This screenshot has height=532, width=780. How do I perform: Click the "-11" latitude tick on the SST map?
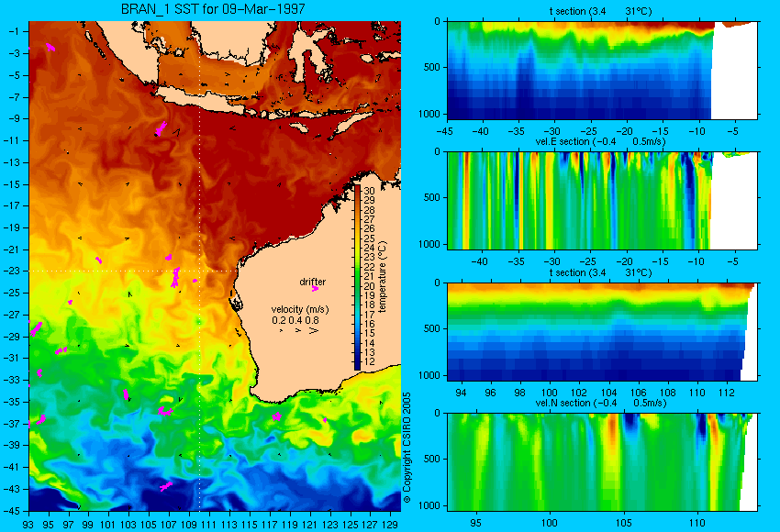(13, 140)
